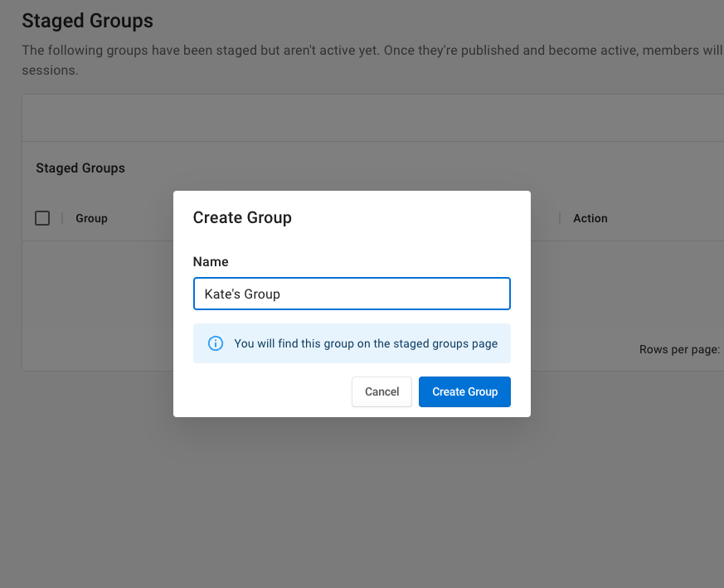Select the Name label above the field
The width and height of the screenshot is (724, 588).
[211, 261]
